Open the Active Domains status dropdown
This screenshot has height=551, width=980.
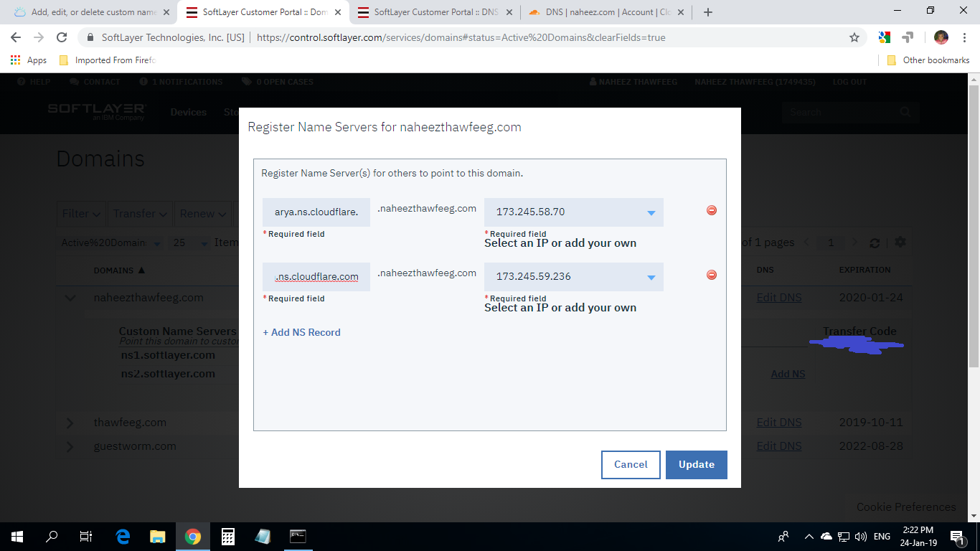point(110,243)
